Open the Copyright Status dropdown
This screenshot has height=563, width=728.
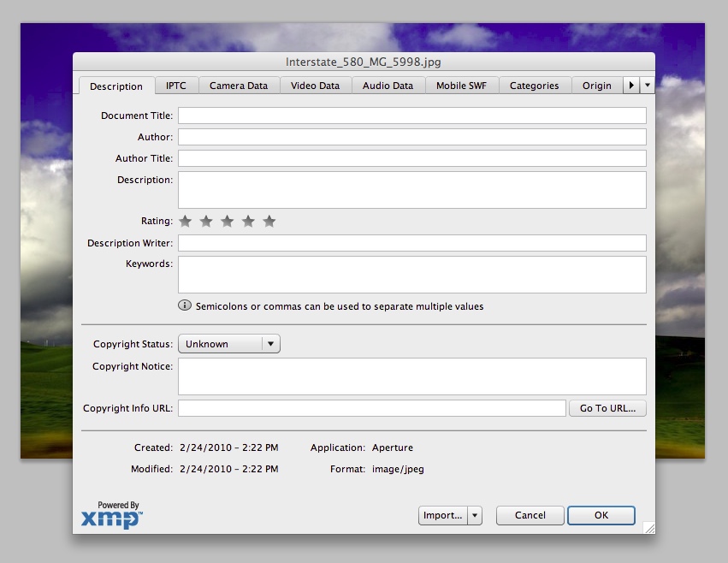click(228, 344)
